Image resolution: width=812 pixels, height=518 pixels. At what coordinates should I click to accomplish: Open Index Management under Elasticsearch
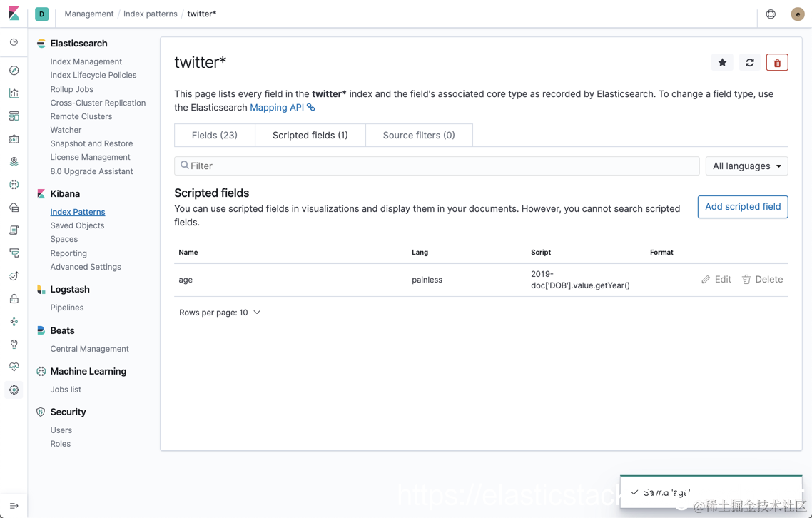(x=86, y=61)
